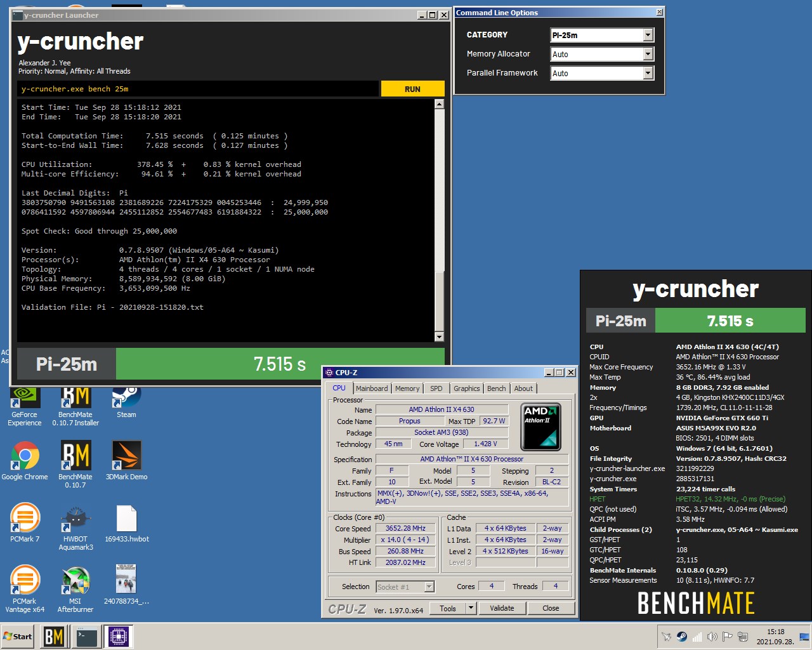Switch to y-cruncher console taskbar button
The image size is (812, 650).
[x=87, y=637]
